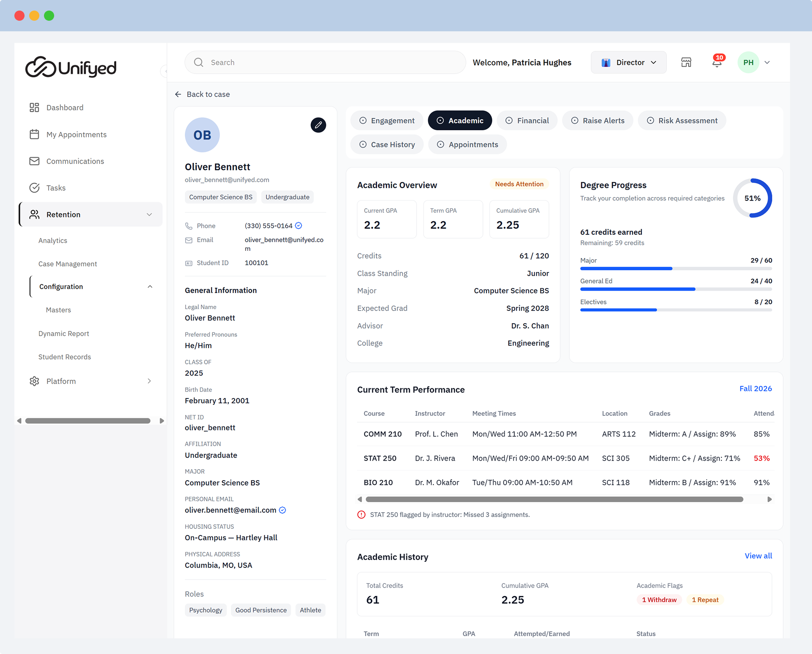Collapse the Retention menu chevron
This screenshot has height=654, width=812.
tap(149, 214)
